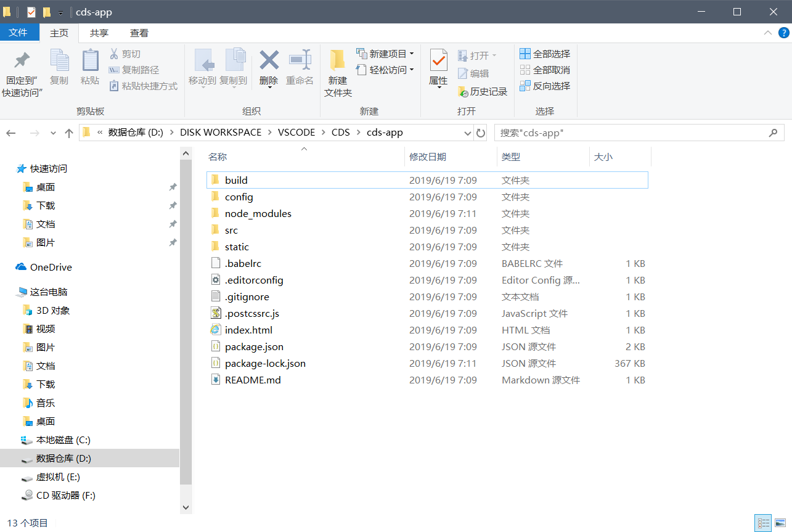792x532 pixels.
Task: Select the src folder
Action: click(x=427, y=230)
